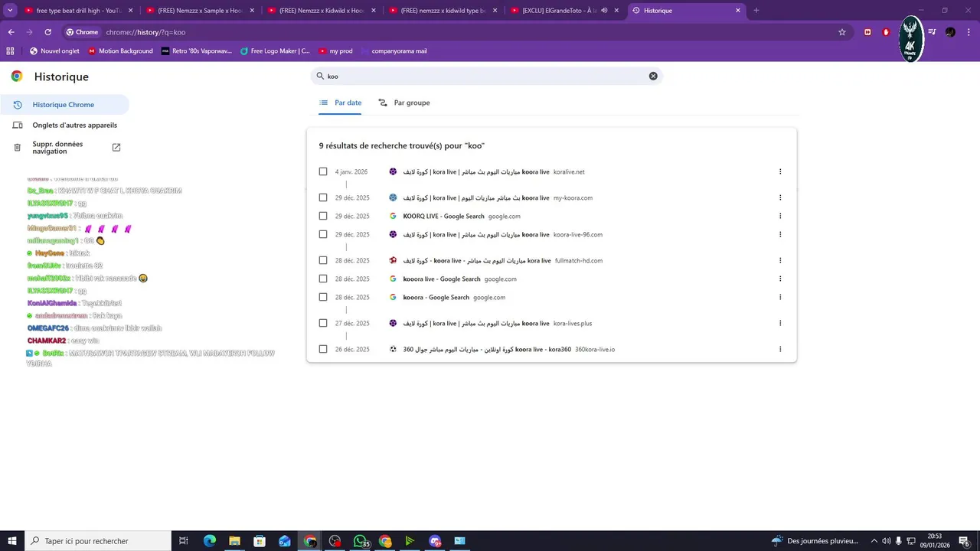Click the Windows taskbar search box
980x551 pixels.
click(98, 541)
